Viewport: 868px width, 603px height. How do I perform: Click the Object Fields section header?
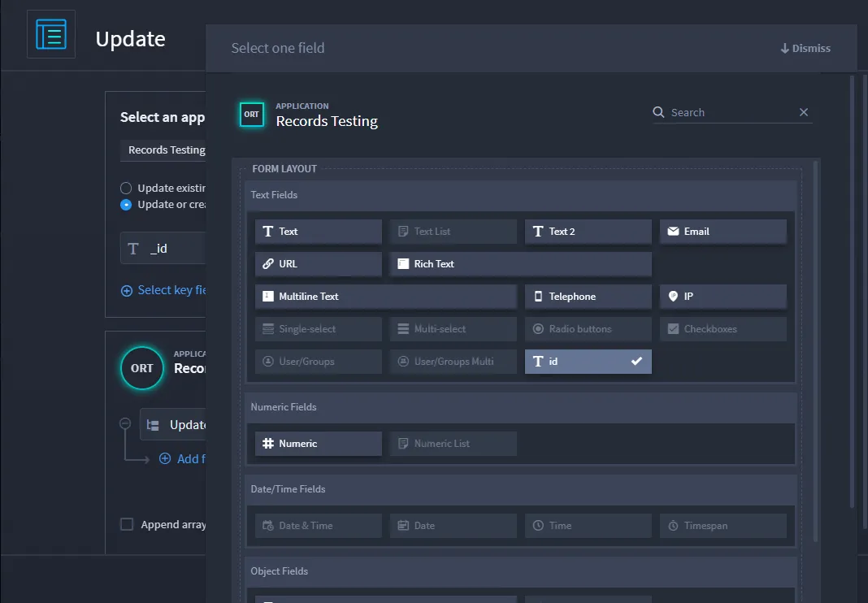[x=520, y=570]
